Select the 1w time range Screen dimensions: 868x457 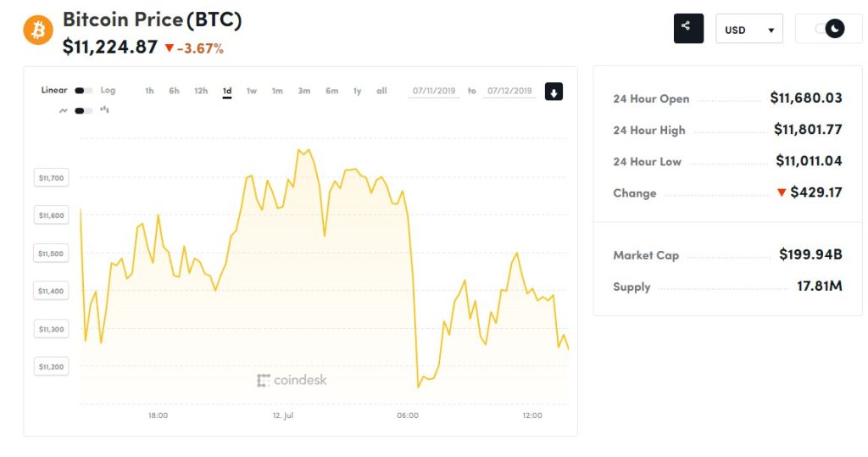(x=252, y=91)
